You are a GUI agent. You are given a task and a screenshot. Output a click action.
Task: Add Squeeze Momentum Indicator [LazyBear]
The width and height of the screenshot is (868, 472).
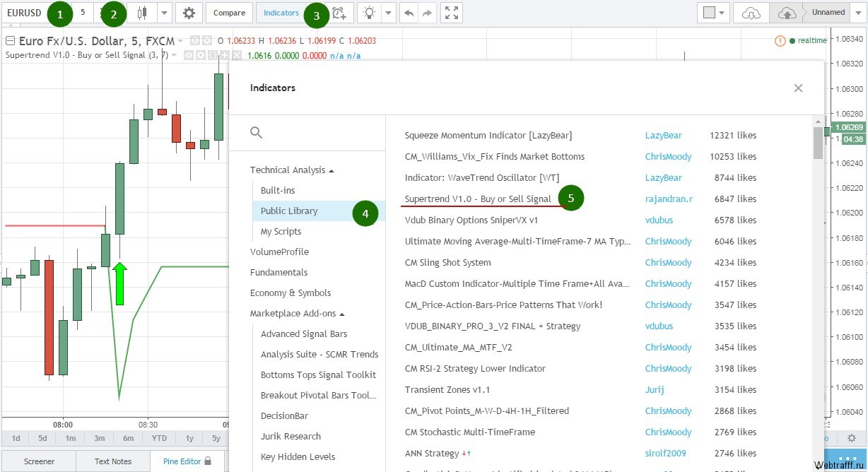pyautogui.click(x=488, y=135)
